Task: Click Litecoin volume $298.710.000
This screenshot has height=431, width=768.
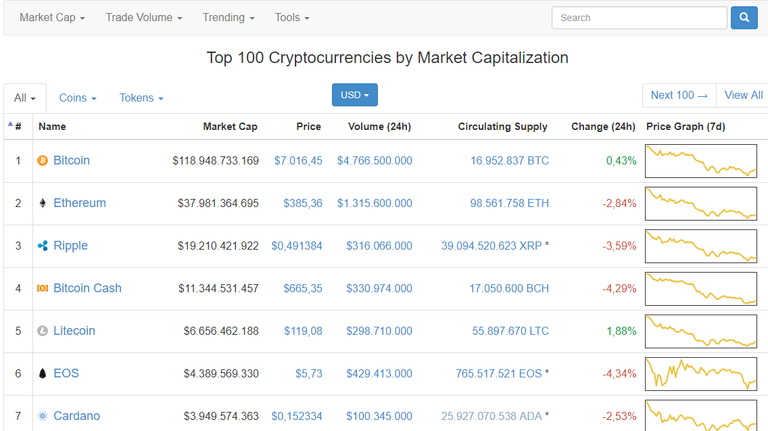Action: coord(379,331)
